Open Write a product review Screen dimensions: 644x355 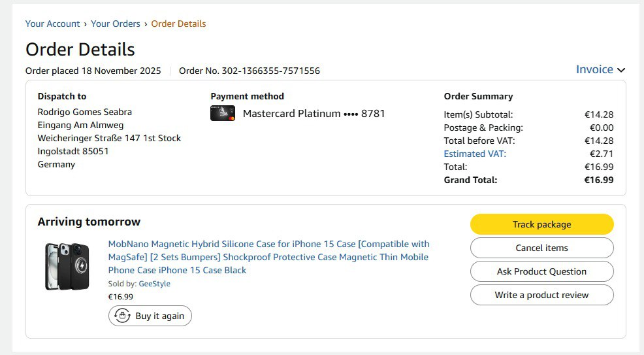pyautogui.click(x=541, y=295)
